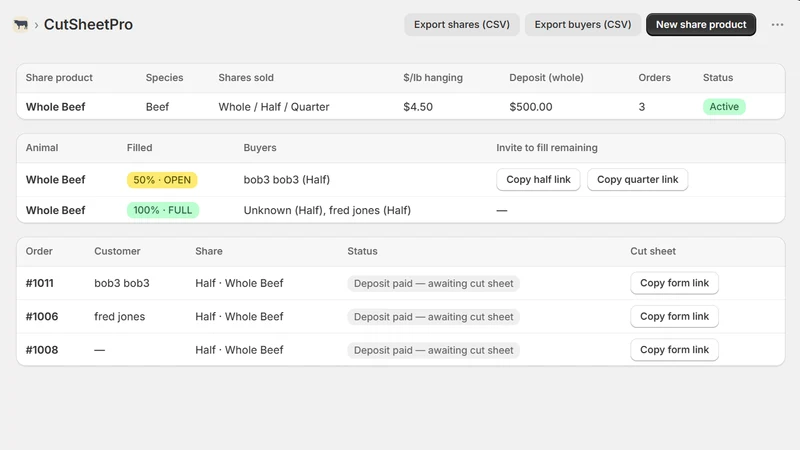Open the three-dot more actions menu
The width and height of the screenshot is (800, 450).
pos(777,24)
